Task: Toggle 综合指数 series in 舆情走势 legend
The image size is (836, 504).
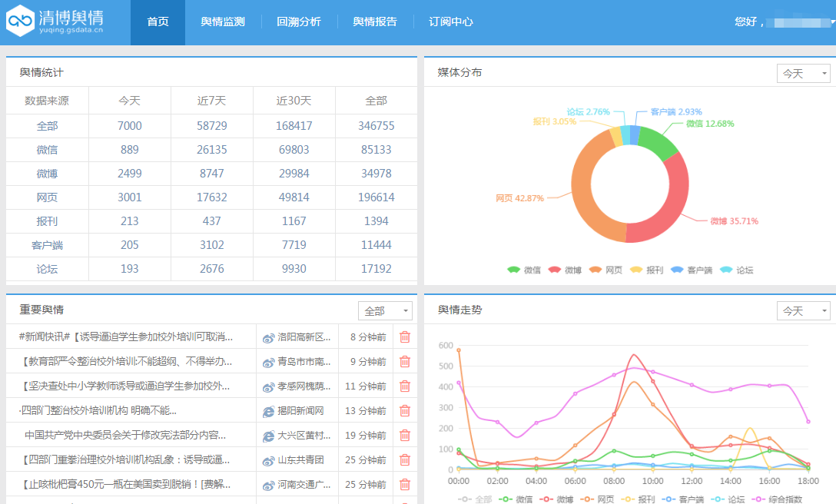Action: pos(777,499)
